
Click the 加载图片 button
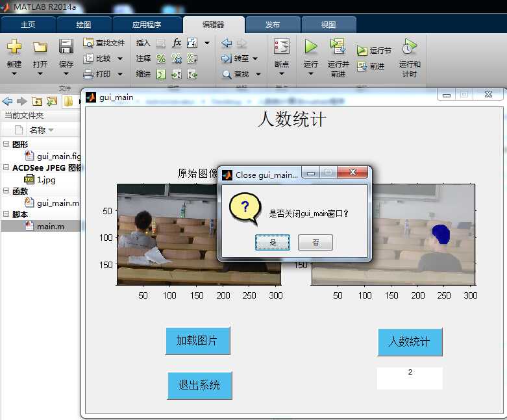197,341
